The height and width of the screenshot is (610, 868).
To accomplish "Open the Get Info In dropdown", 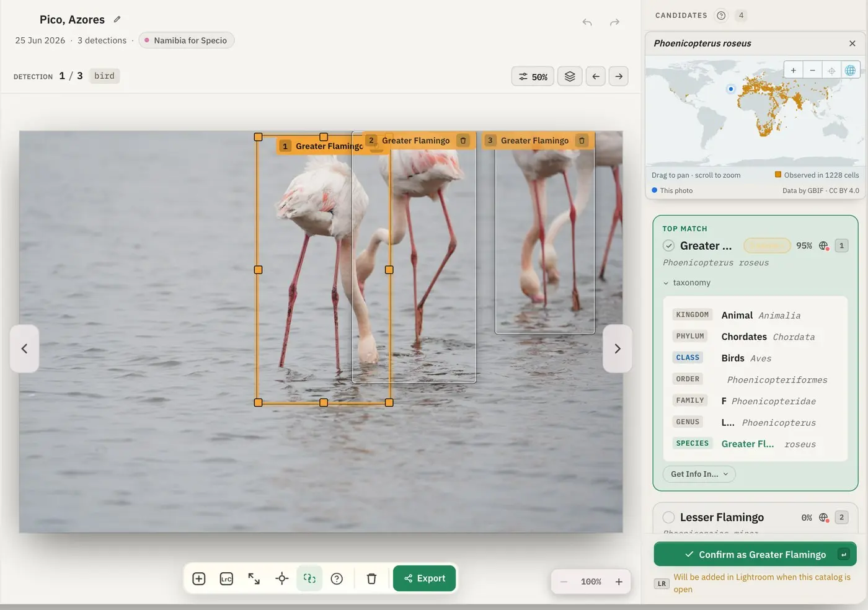I will (x=699, y=474).
